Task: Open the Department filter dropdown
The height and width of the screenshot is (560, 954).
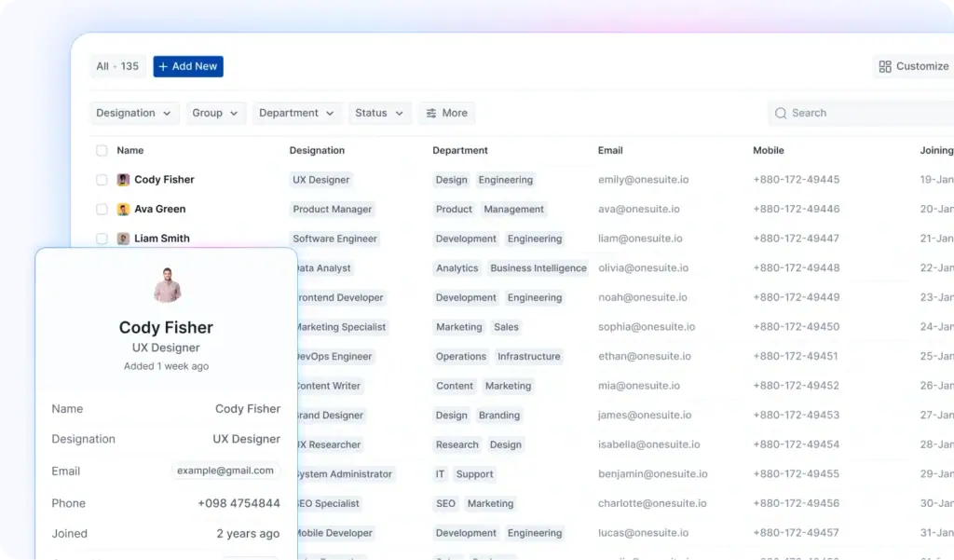Action: 296,114
